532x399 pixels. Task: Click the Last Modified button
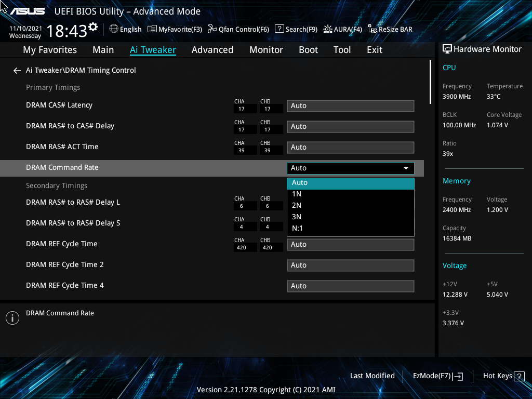pyautogui.click(x=372, y=376)
